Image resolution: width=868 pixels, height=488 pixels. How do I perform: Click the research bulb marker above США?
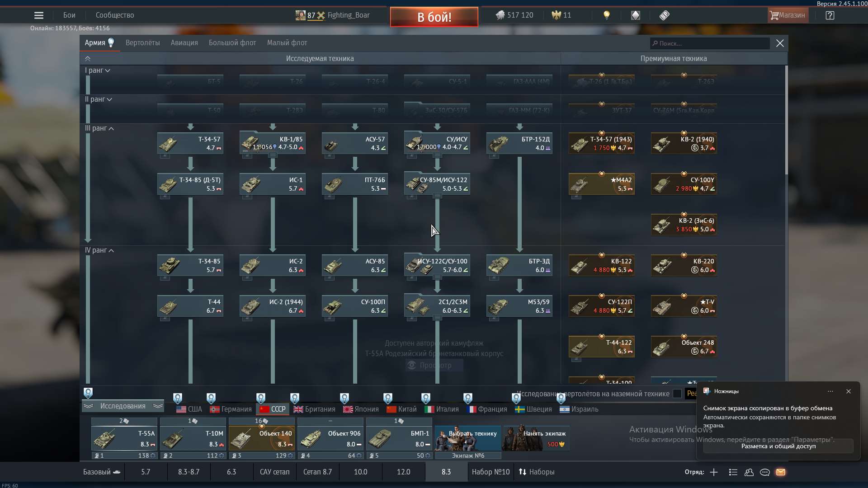(x=178, y=398)
